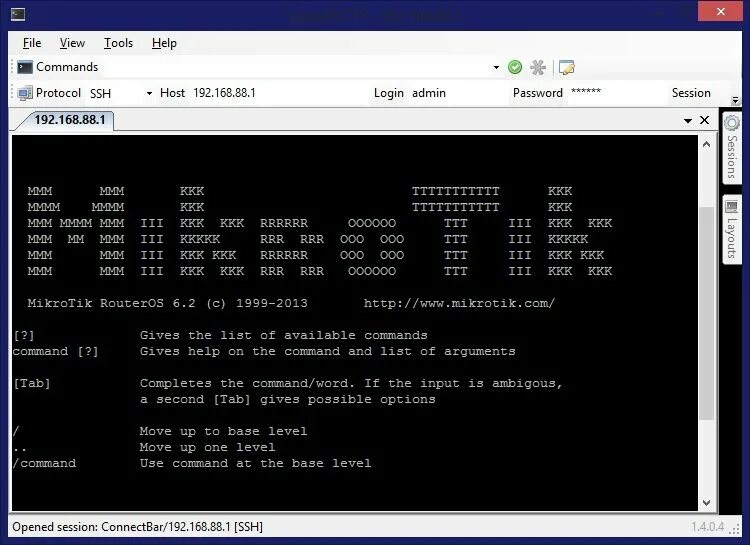Open the Layouts side panel
750x545 pixels.
[x=731, y=230]
